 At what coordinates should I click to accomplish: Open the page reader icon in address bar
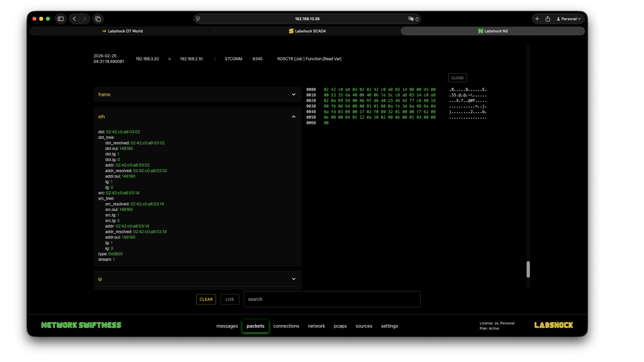point(198,19)
